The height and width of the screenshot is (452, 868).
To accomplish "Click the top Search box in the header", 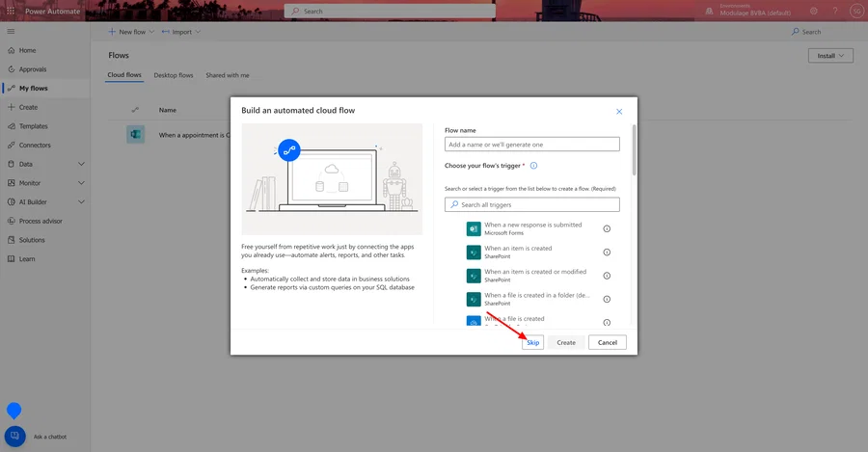I will (390, 11).
